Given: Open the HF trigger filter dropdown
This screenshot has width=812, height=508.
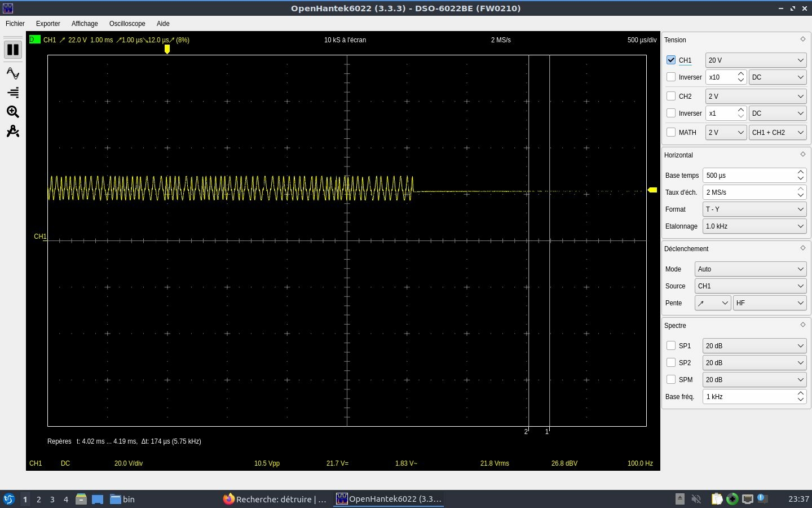Looking at the screenshot, I should pos(770,303).
